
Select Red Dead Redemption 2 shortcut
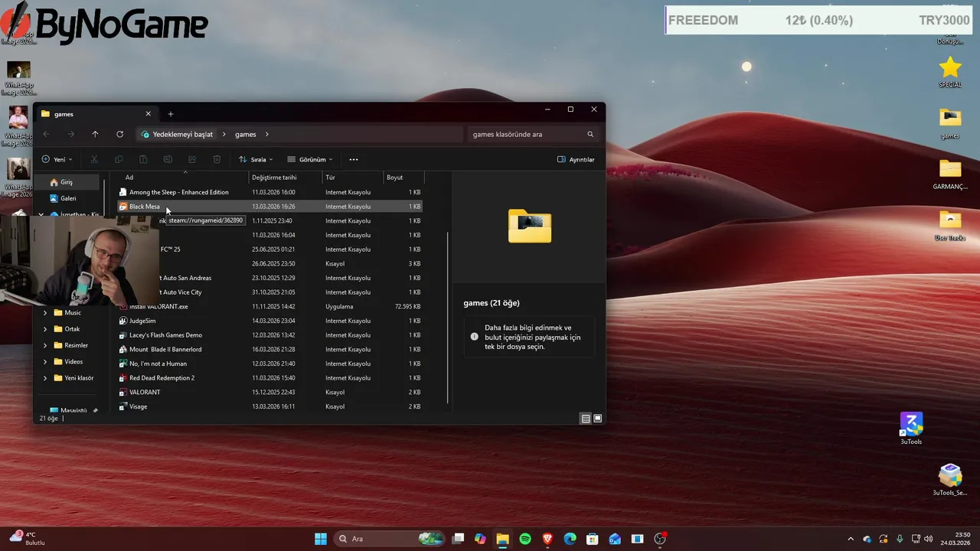pos(269,378)
